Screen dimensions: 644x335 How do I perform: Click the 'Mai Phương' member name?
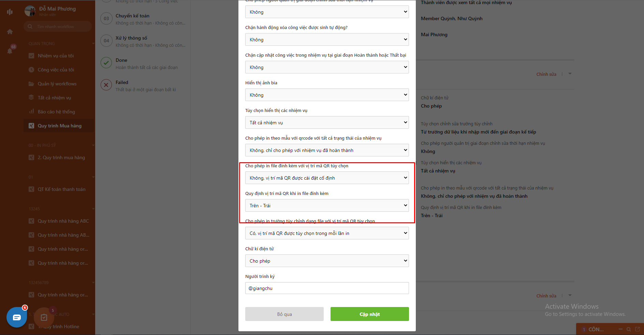click(x=434, y=34)
